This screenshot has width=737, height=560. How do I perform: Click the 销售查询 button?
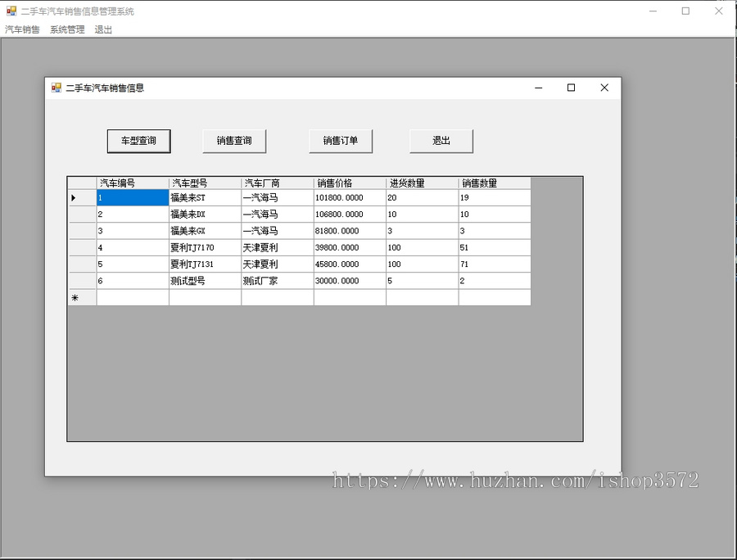click(x=234, y=141)
